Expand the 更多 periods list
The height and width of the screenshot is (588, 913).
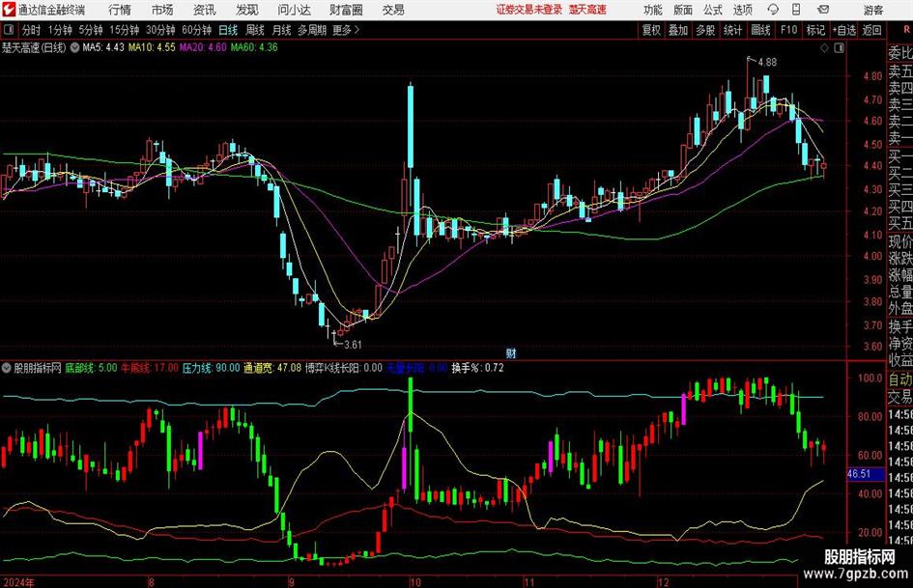click(x=346, y=30)
